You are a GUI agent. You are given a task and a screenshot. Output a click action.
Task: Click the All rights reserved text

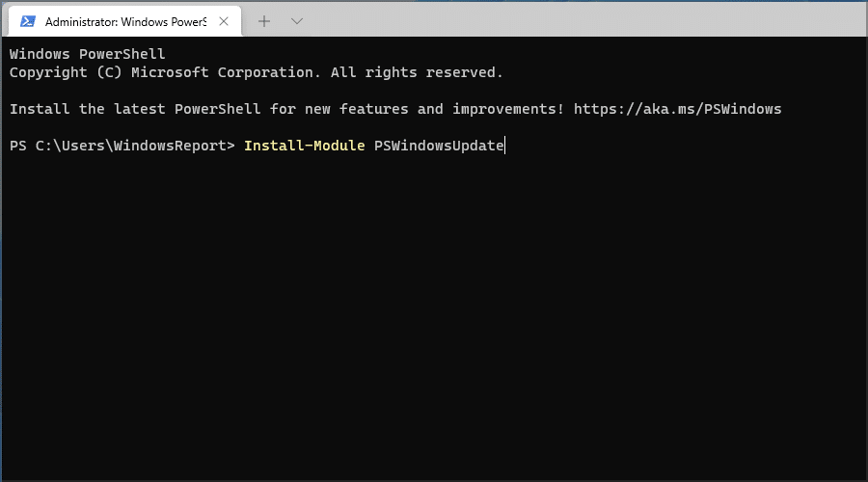coord(417,72)
